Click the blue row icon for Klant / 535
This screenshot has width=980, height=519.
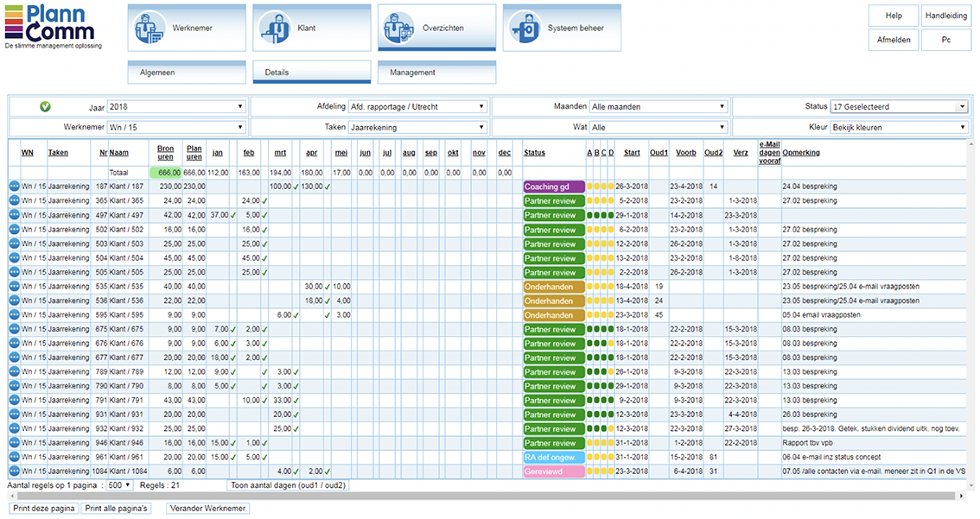(14, 287)
